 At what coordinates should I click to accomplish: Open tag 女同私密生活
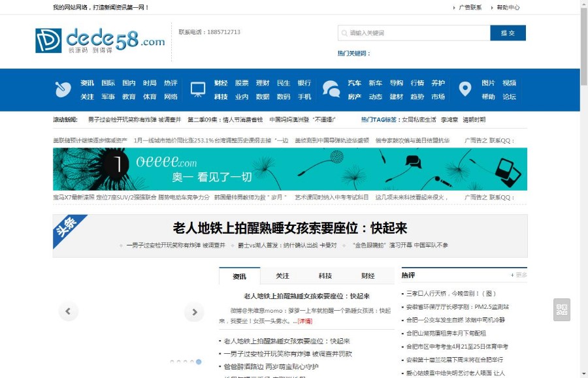pos(419,119)
